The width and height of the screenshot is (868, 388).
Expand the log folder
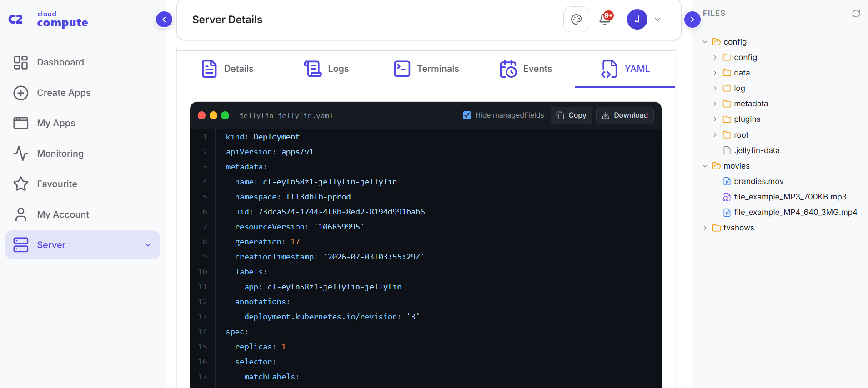click(x=715, y=88)
